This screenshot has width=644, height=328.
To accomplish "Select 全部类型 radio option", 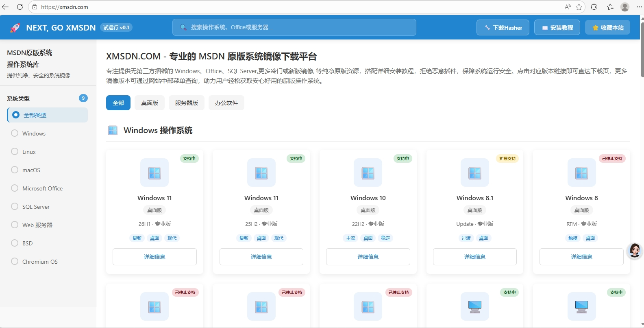I will 16,115.
